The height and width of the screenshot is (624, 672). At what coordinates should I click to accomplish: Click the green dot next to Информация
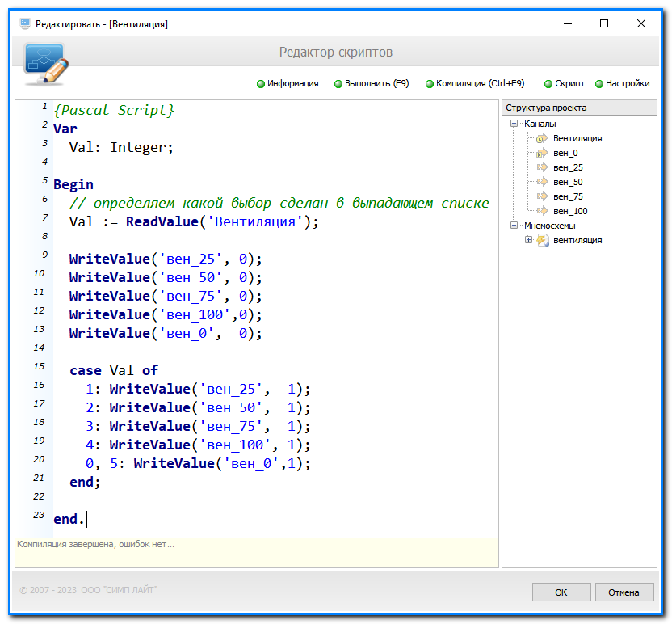coord(261,84)
